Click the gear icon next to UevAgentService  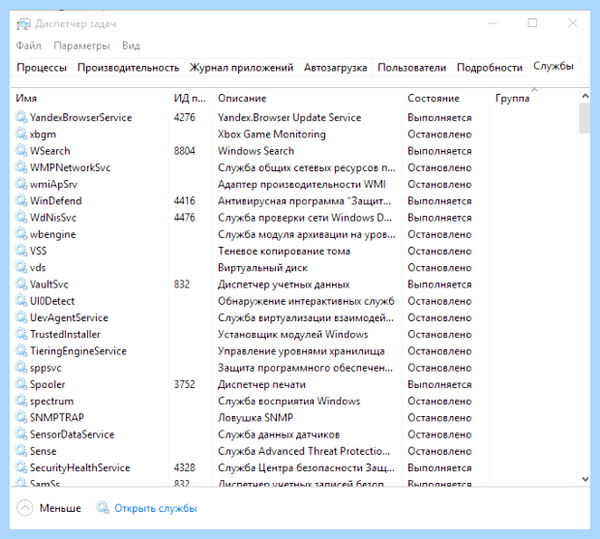tap(21, 317)
